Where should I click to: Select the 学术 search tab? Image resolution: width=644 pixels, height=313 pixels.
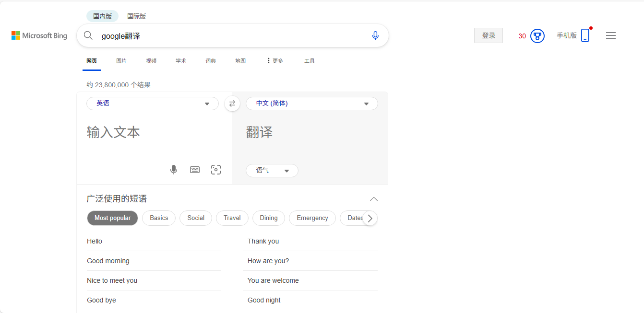[x=181, y=61]
